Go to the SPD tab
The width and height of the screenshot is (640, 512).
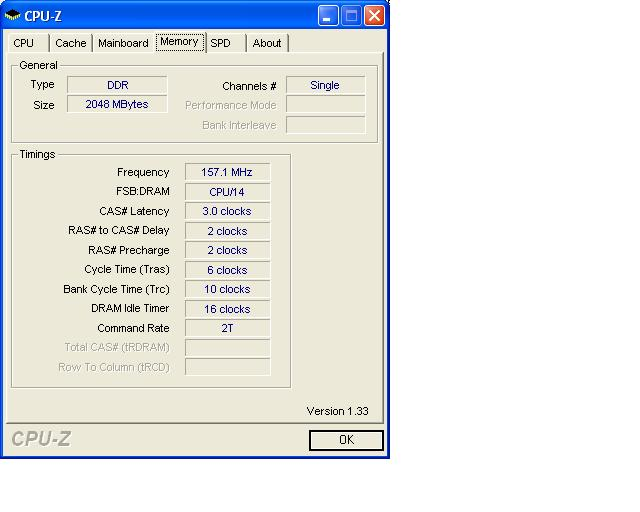coord(226,43)
